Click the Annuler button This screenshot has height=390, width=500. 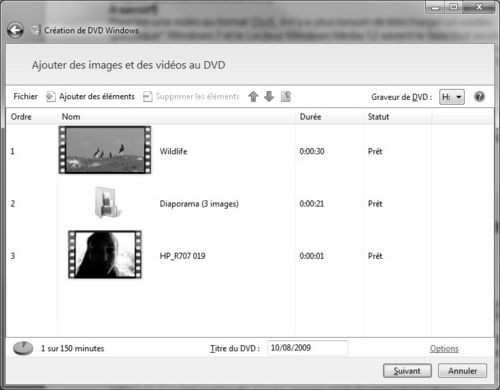462,371
